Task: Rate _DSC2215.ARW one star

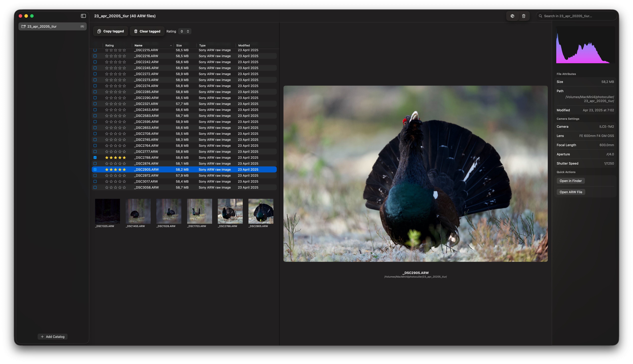Action: 107,50
